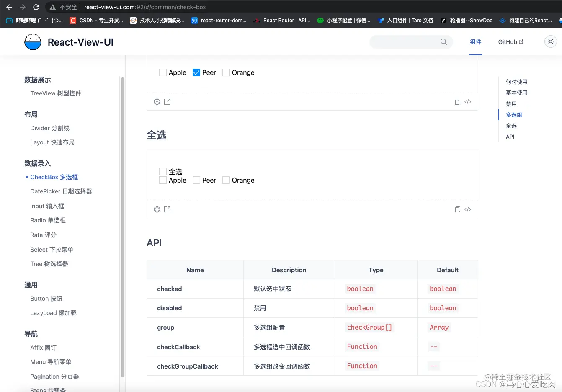Open Layout 快速布局 in sidebar
Image resolution: width=562 pixels, height=392 pixels.
pos(52,142)
